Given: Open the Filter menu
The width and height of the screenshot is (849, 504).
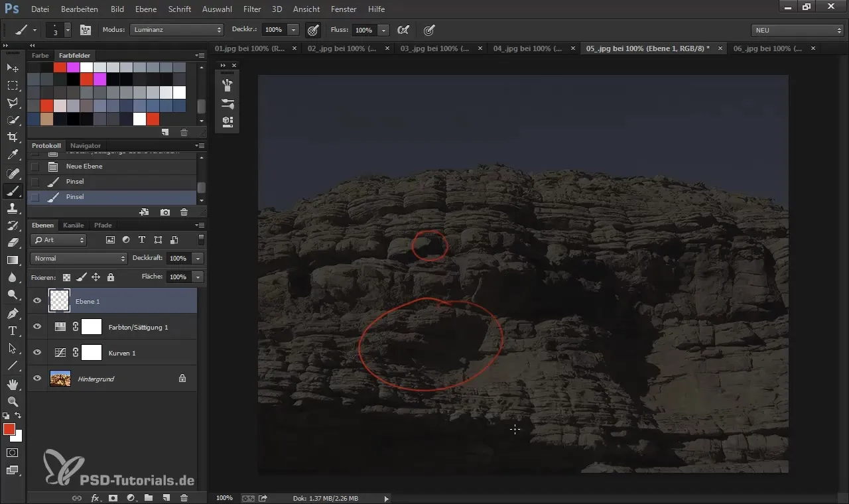Looking at the screenshot, I should [x=252, y=9].
